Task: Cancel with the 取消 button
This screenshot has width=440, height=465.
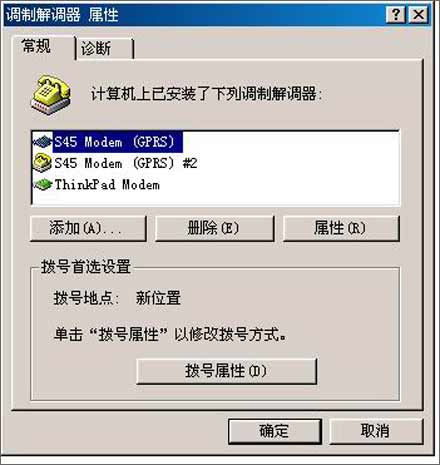Action: coord(376,431)
